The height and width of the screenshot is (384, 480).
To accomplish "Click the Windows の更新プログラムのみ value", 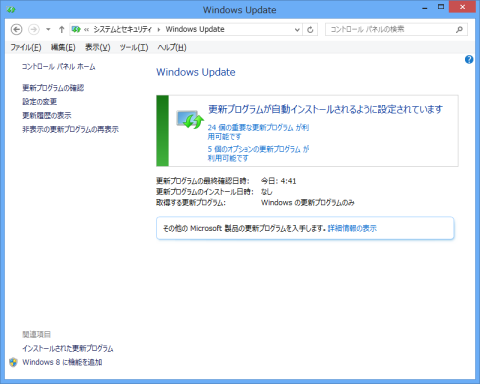I will [x=308, y=203].
